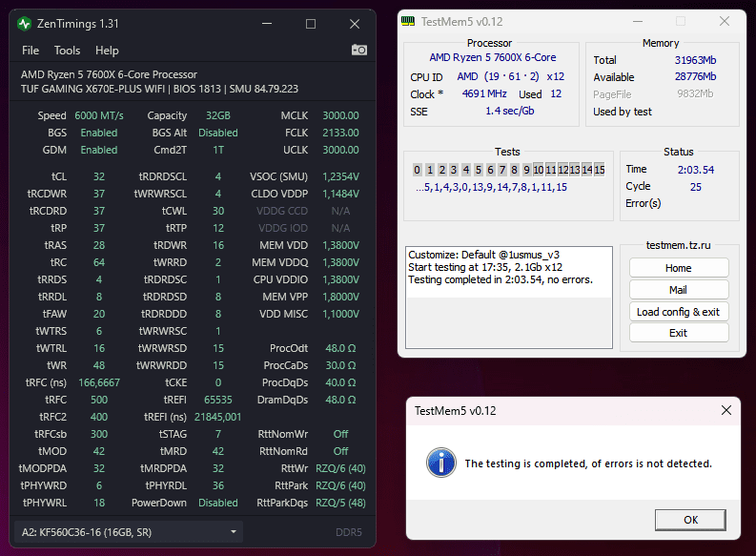
Task: Click the tREFI value 65535
Action: click(218, 400)
